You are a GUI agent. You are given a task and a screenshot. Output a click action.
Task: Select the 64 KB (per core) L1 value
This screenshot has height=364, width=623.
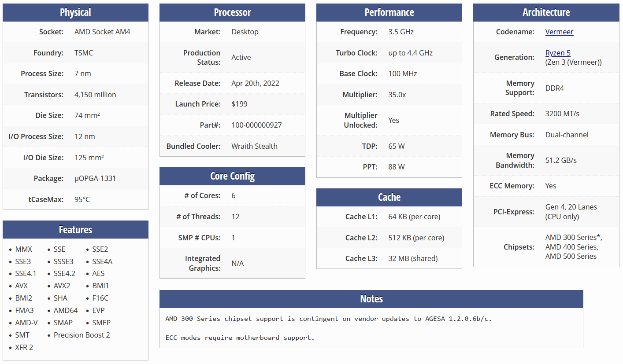pyautogui.click(x=414, y=217)
